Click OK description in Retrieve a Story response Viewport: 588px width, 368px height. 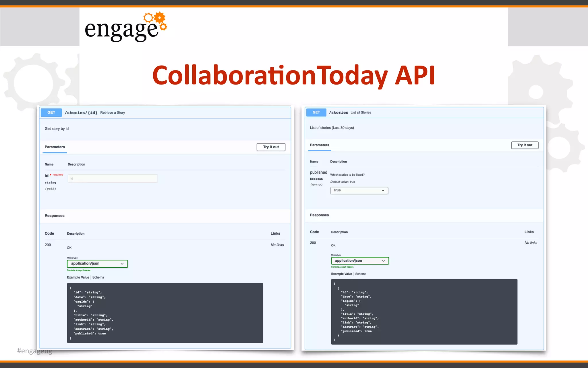(69, 248)
